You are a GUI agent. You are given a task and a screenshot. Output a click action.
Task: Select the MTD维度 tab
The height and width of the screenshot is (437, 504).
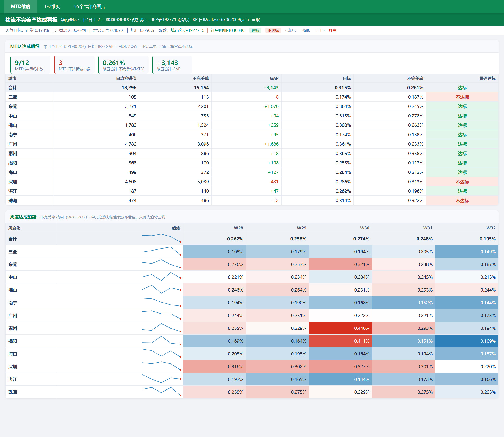(20, 6)
